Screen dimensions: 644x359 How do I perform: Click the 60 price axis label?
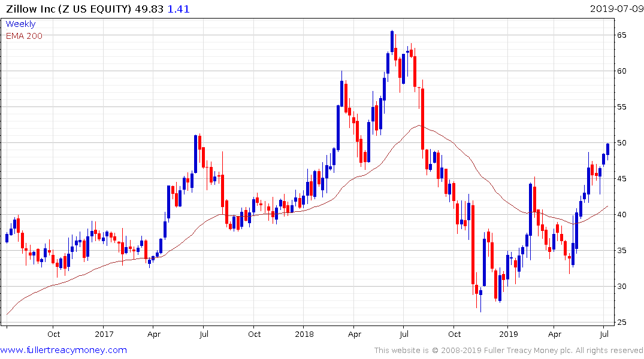click(x=622, y=71)
